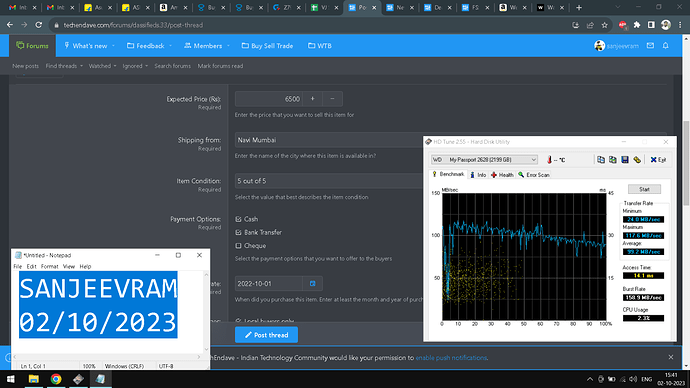This screenshot has height=388, width=690.
Task: Click the New posts link
Action: [26, 66]
